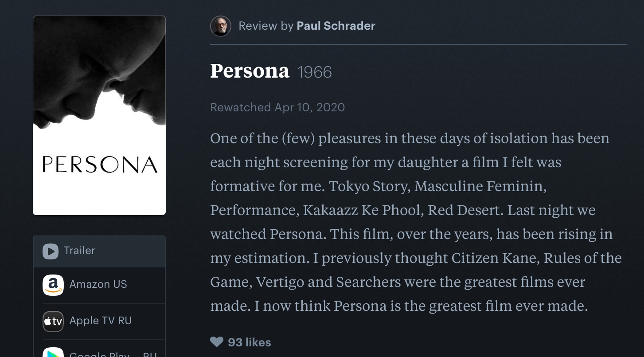Screen dimensions: 644x357
Task: Click the Apple TV logo icon
Action: point(53,322)
